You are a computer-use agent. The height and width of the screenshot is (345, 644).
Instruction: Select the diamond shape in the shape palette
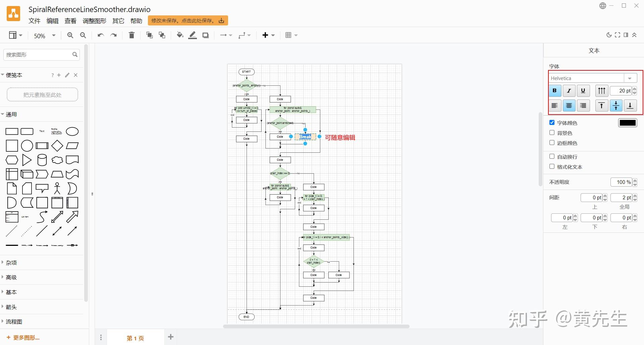pos(57,146)
